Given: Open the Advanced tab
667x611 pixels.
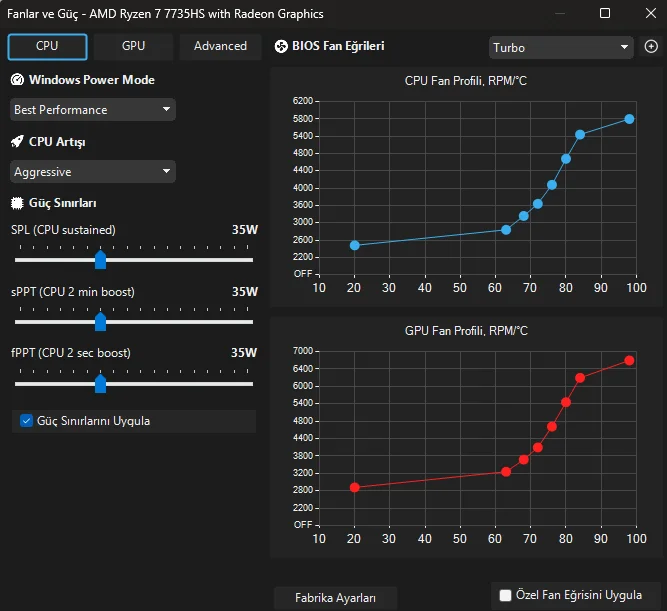Looking at the screenshot, I should [220, 46].
